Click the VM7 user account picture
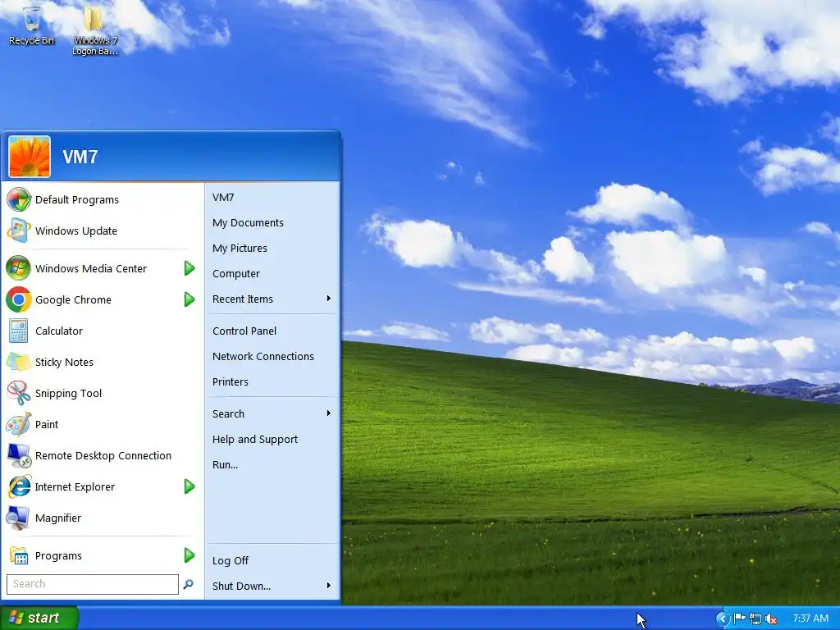The height and width of the screenshot is (630, 840). click(x=30, y=157)
